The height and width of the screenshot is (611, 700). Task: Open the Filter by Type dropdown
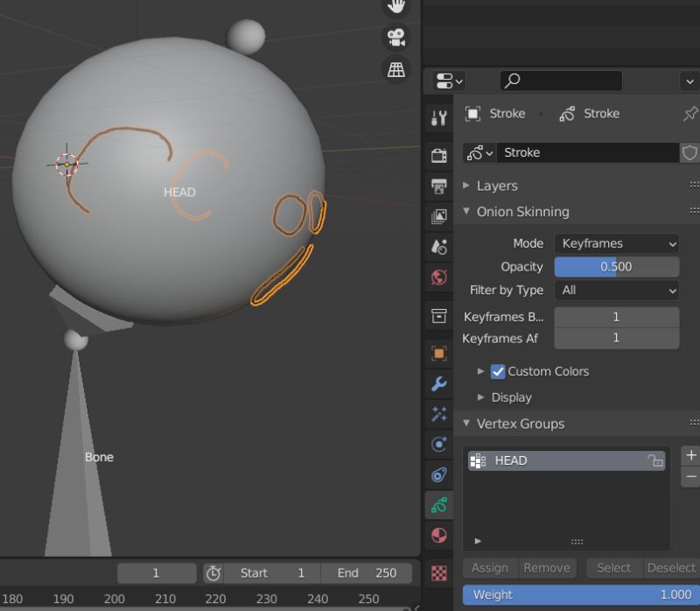tap(617, 290)
